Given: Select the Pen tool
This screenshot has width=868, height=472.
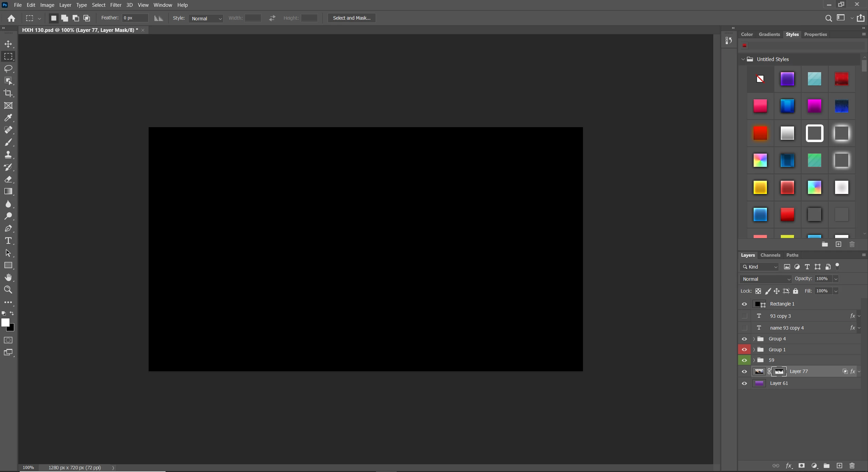Looking at the screenshot, I should coord(8,229).
